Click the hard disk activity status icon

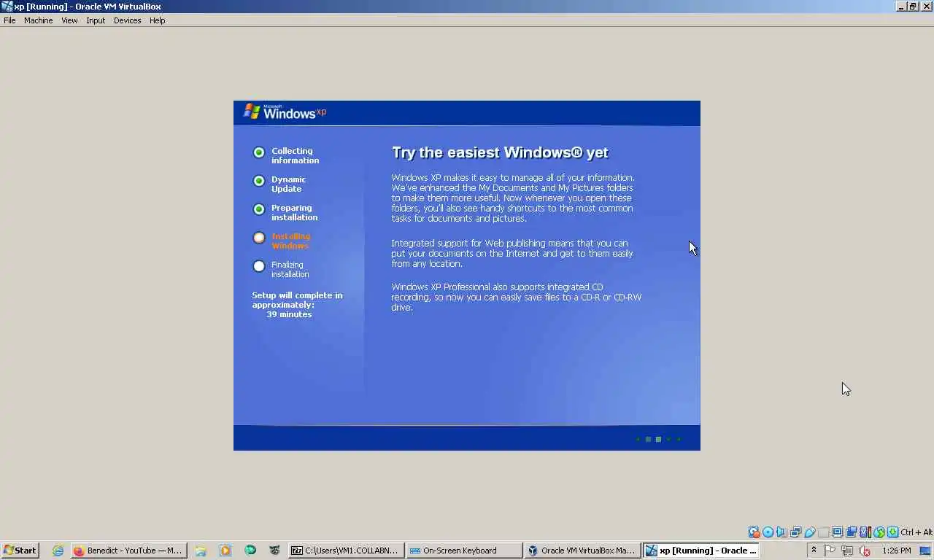(754, 532)
